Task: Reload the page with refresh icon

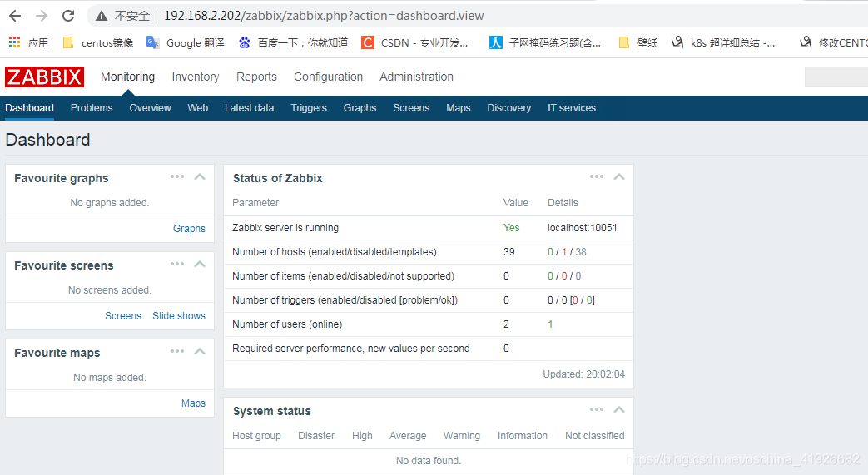Action: click(68, 16)
